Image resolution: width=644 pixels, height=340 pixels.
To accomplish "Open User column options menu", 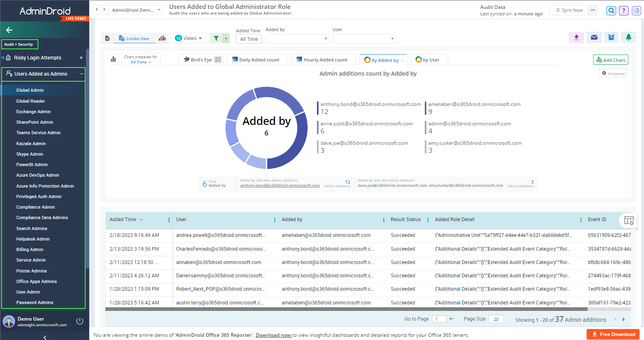I will click(275, 220).
